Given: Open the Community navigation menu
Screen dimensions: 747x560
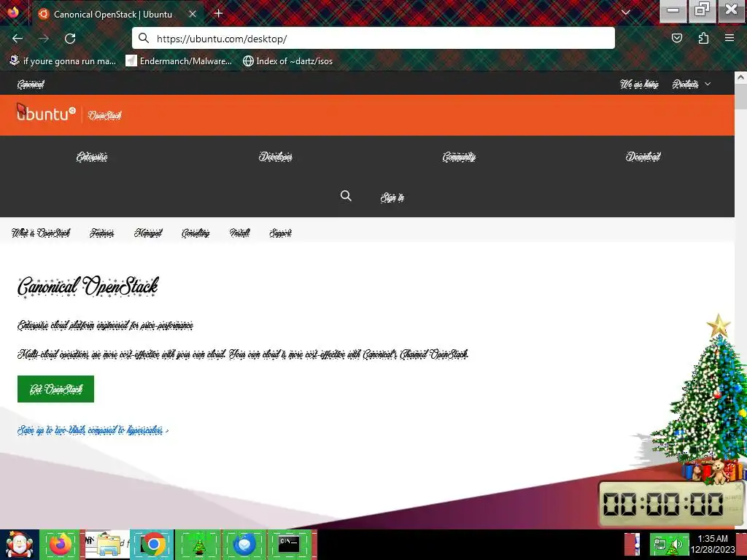Looking at the screenshot, I should pyautogui.click(x=459, y=157).
